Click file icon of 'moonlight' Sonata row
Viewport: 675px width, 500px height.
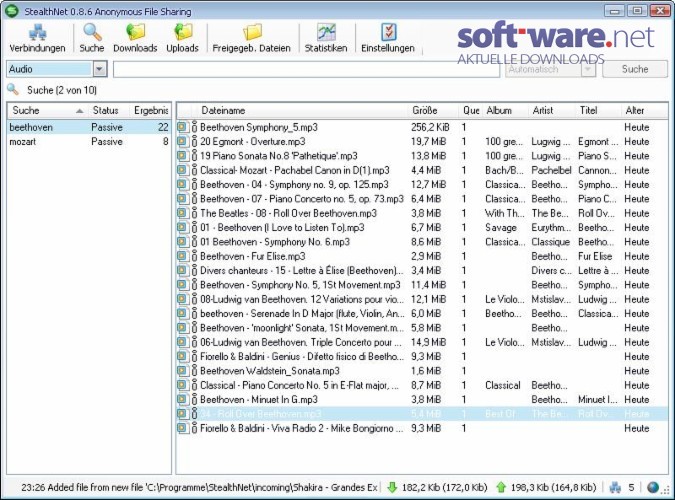coord(183,327)
